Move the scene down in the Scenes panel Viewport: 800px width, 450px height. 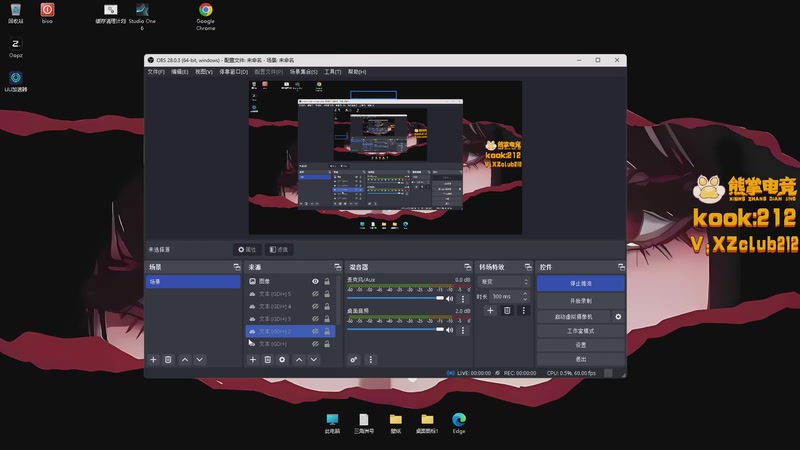click(199, 360)
